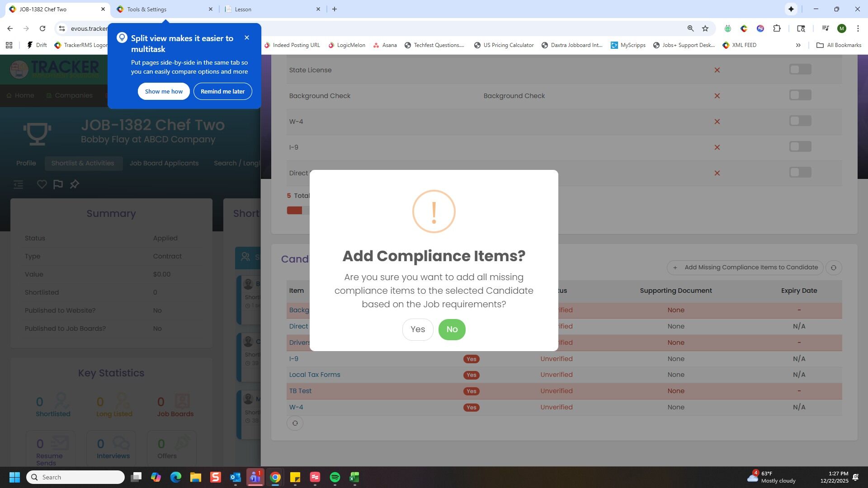
Task: Click refresh icon beside Add Missing Compliance button
Action: 833,267
